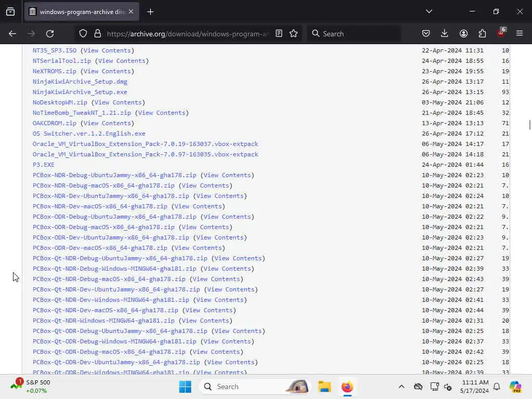The image size is (532, 399).
Task: Open notifications bell in system tray
Action: [497, 387]
